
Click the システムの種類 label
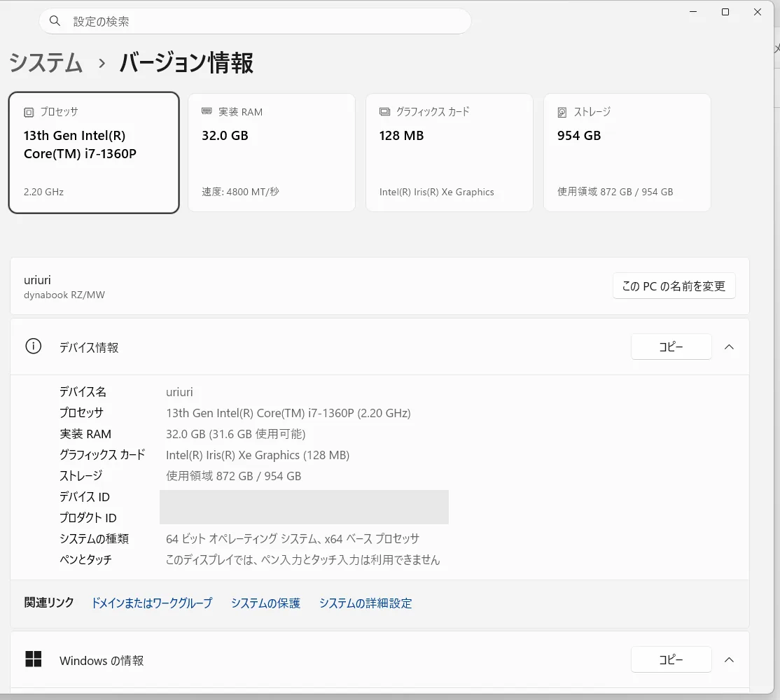click(x=94, y=539)
